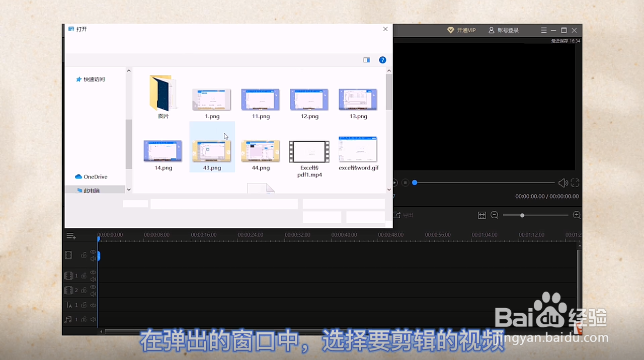Enter fullscreen preview with the expand icon
Image resolution: width=644 pixels, height=360 pixels.
point(575,183)
